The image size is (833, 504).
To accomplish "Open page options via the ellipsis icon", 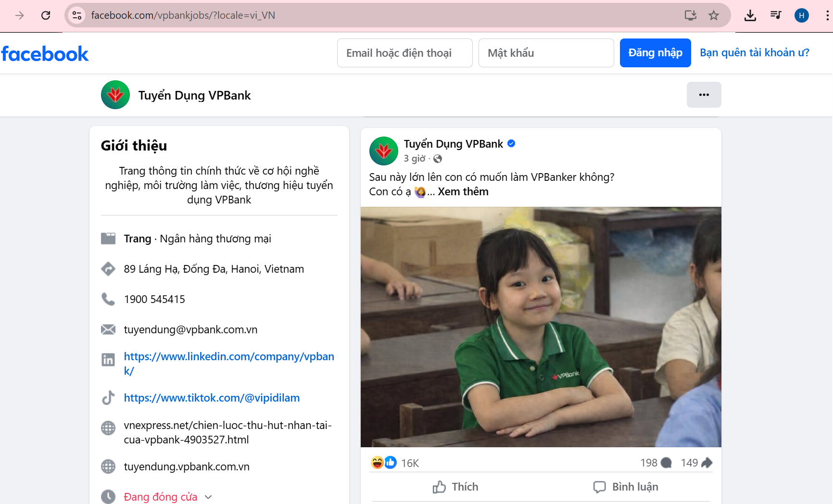I will click(704, 95).
